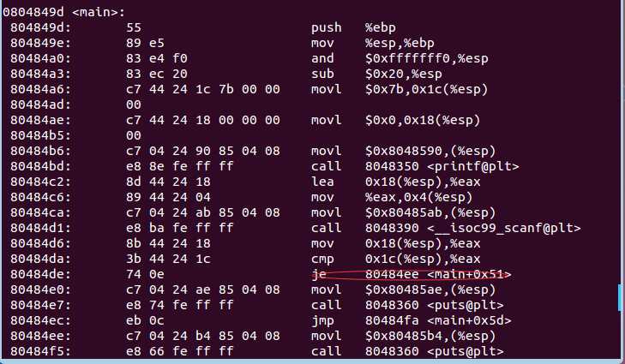
Task: Click the hex bytes 3b 44 24 1c
Action: tap(159, 258)
